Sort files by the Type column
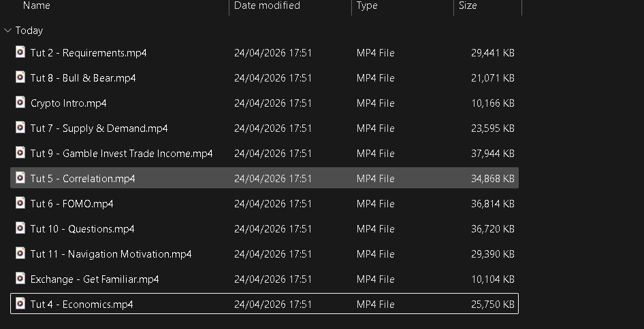644x329 pixels. coord(367,5)
